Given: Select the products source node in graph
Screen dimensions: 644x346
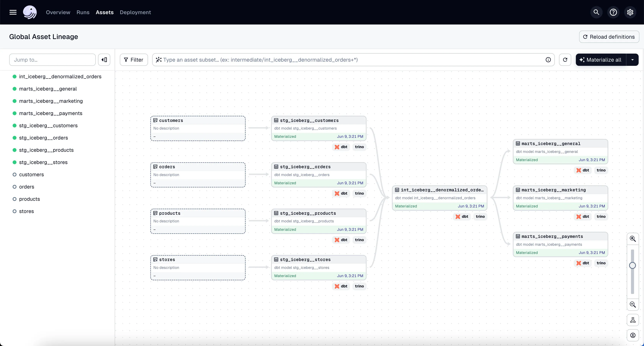Looking at the screenshot, I should click(198, 221).
